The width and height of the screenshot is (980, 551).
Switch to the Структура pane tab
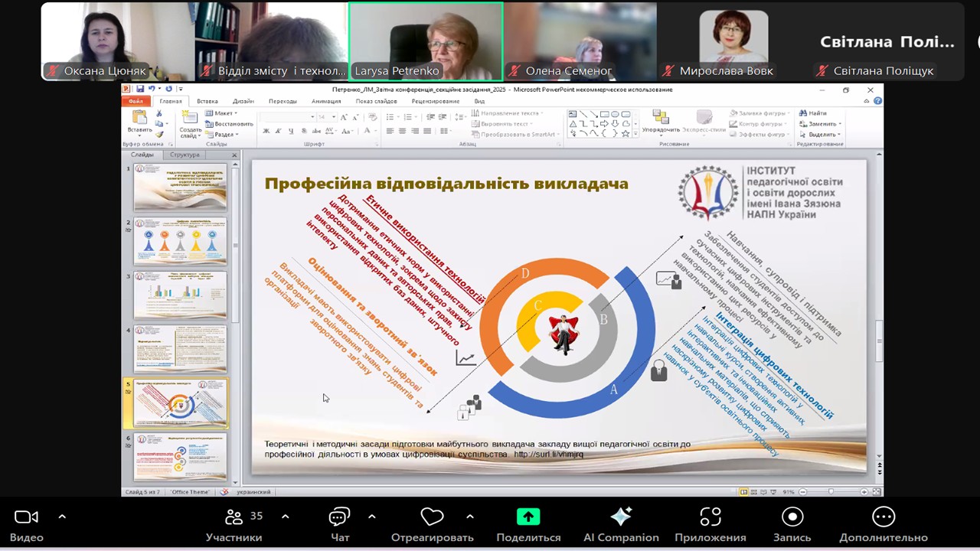tap(185, 155)
